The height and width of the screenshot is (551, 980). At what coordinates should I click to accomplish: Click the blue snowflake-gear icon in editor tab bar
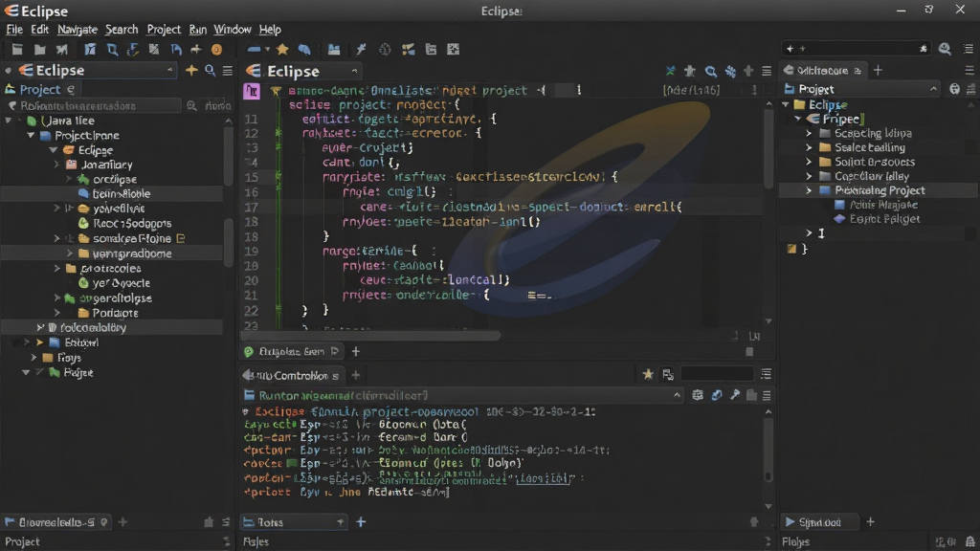pos(730,71)
